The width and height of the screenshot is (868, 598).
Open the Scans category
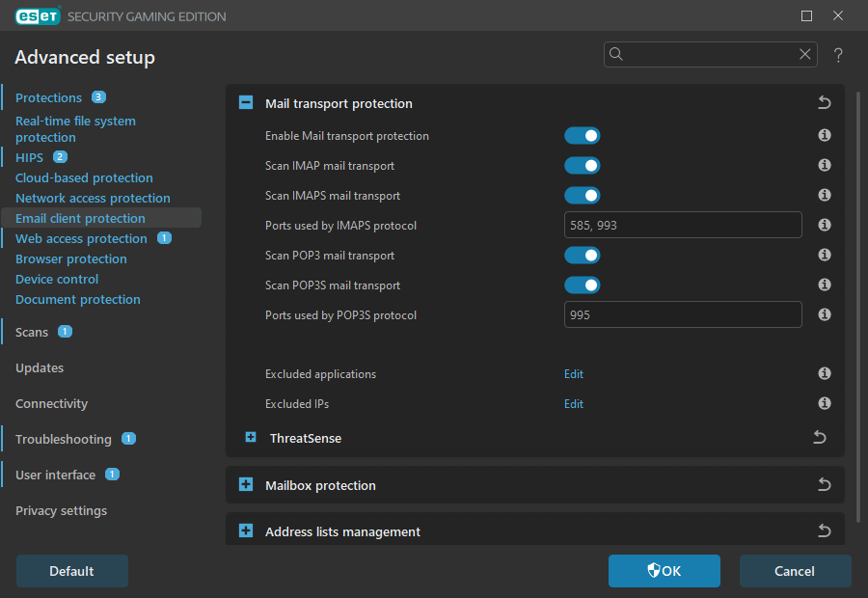32,332
